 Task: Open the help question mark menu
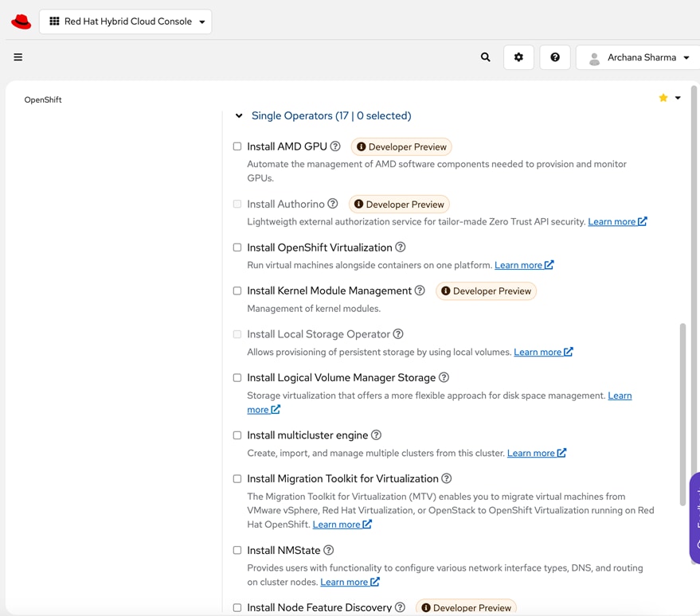[x=555, y=57]
